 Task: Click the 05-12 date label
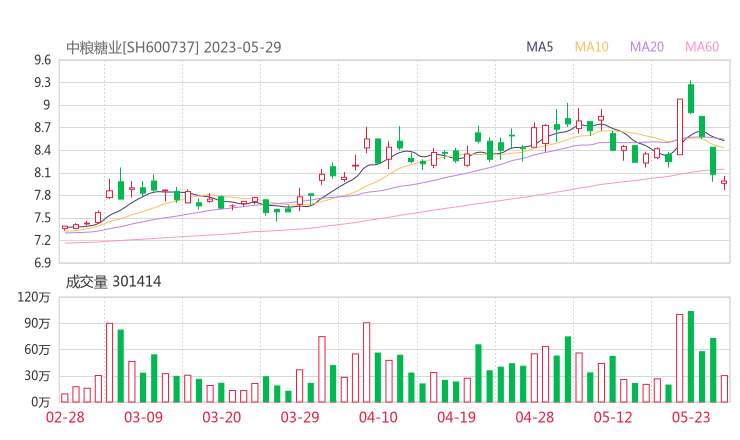coord(613,417)
